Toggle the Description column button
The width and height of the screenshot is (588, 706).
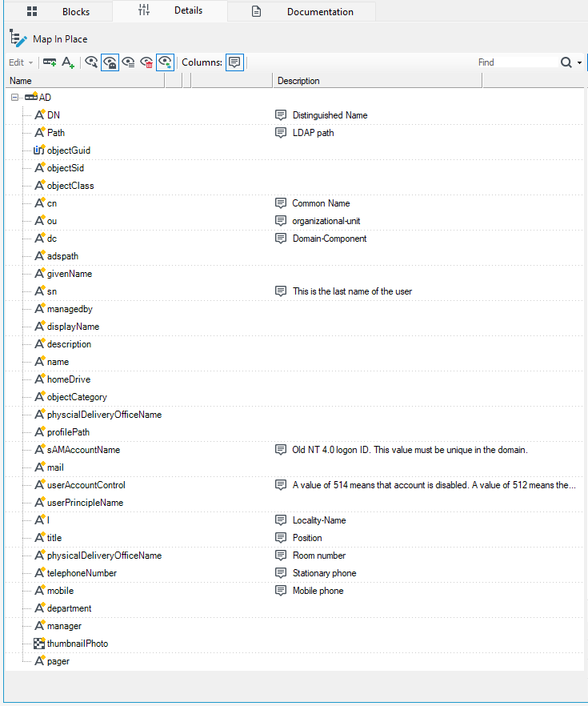coord(234,62)
